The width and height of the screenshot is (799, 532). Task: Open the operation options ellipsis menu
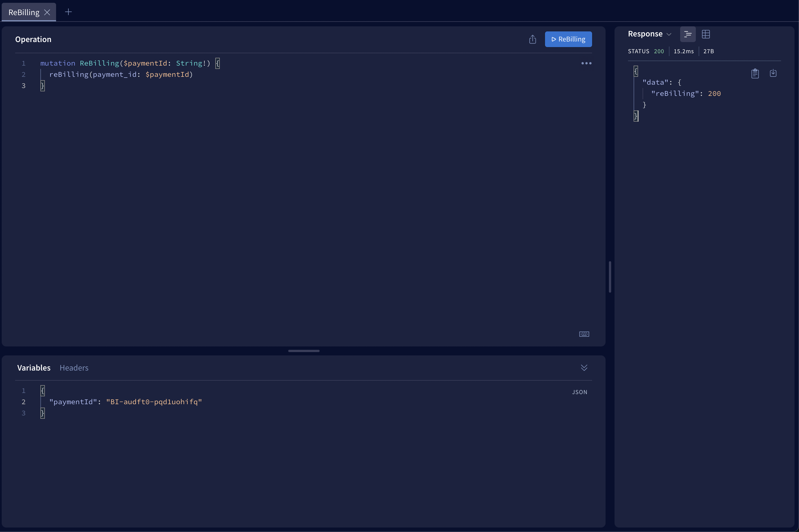(x=586, y=63)
